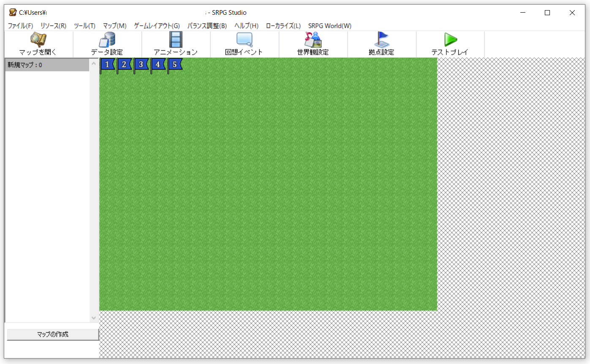The width and height of the screenshot is (590, 364).
Task: Click the 拠点設定 blue flag icon
Action: 381,40
